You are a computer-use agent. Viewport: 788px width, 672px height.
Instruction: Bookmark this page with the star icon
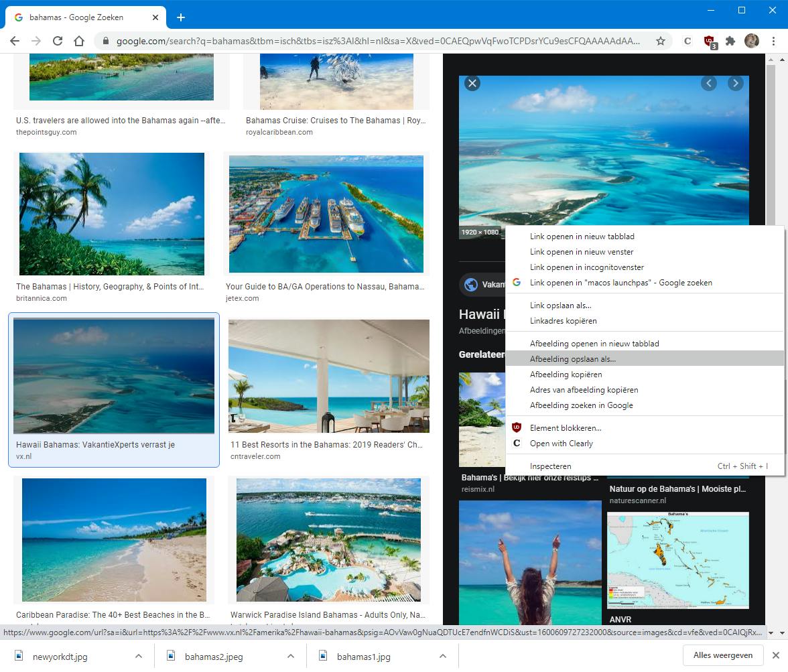pyautogui.click(x=661, y=42)
